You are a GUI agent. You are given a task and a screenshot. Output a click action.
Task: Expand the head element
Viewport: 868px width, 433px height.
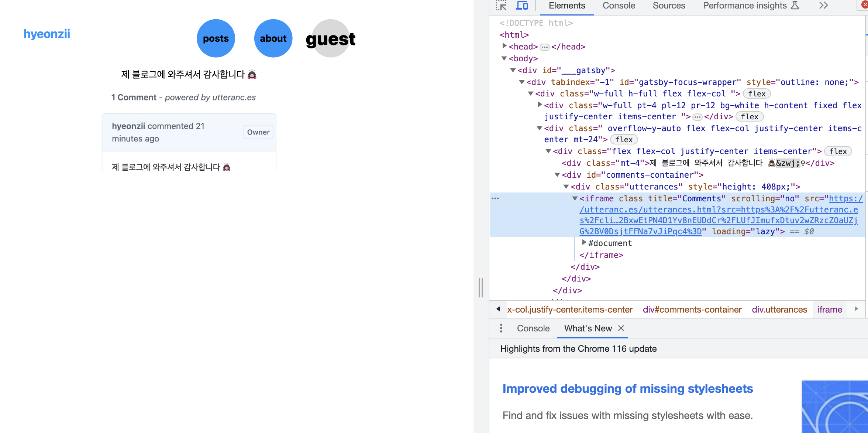point(504,46)
